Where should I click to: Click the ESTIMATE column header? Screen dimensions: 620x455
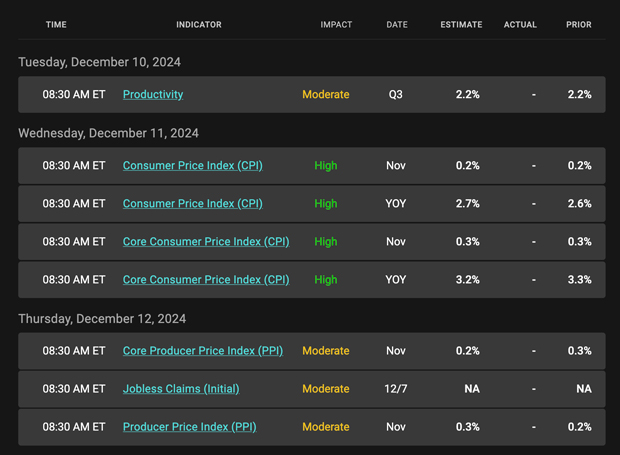[461, 25]
